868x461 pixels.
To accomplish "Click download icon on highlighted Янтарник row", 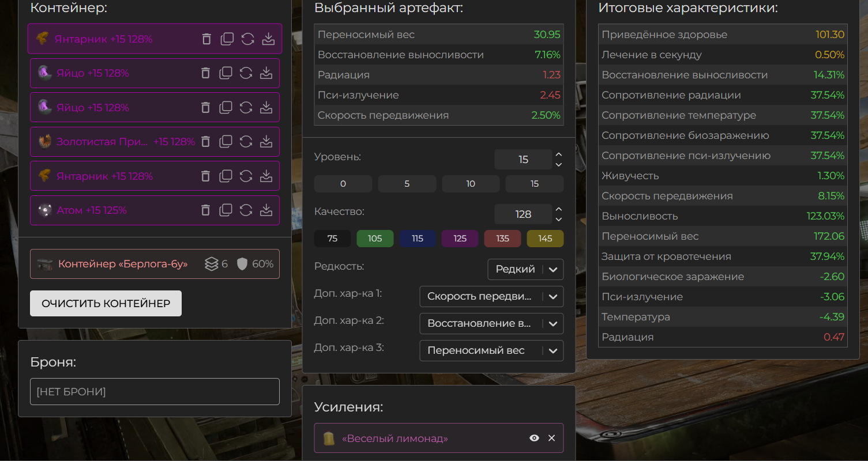I will point(268,39).
